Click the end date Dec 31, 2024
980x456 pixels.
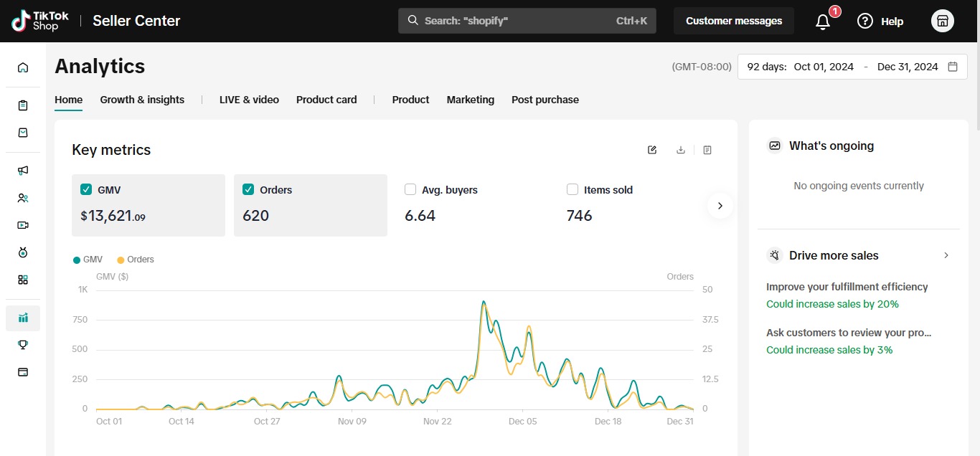pos(908,67)
